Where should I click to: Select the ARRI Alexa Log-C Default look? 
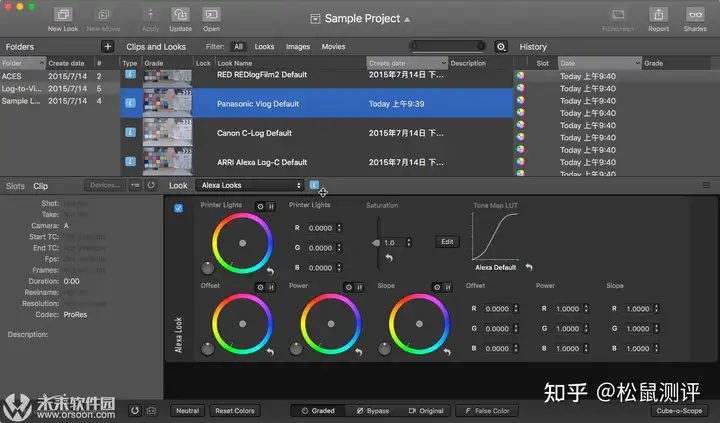point(317,162)
